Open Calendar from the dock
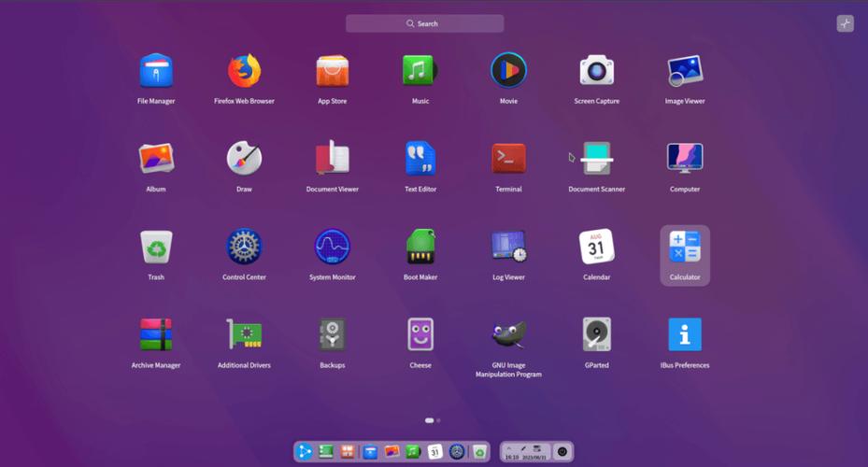Image resolution: width=868 pixels, height=467 pixels. click(x=435, y=451)
